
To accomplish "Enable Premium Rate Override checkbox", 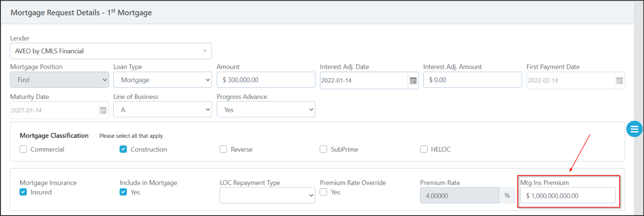I will [x=324, y=192].
